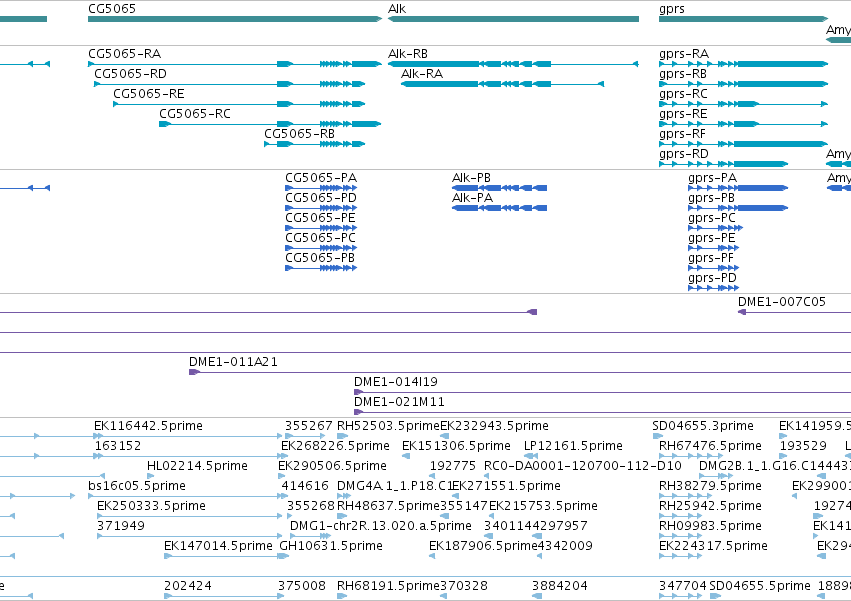851x601 pixels.
Task: Select the EK268226.5prime EST label
Action: (x=335, y=446)
